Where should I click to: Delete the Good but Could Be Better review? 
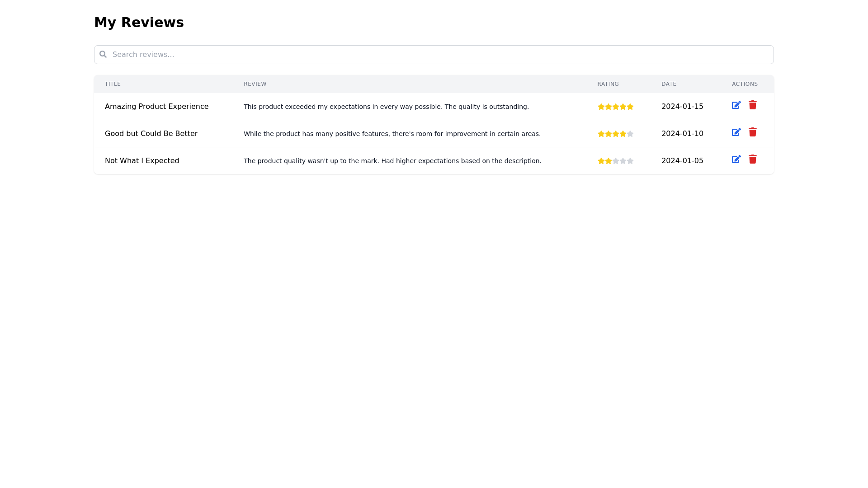pos(752,132)
